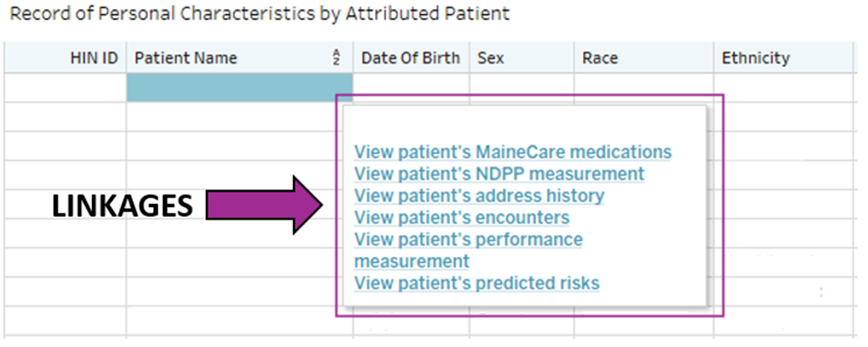The height and width of the screenshot is (347, 868).
Task: Select the Ethnicity column header
Action: pos(755,57)
